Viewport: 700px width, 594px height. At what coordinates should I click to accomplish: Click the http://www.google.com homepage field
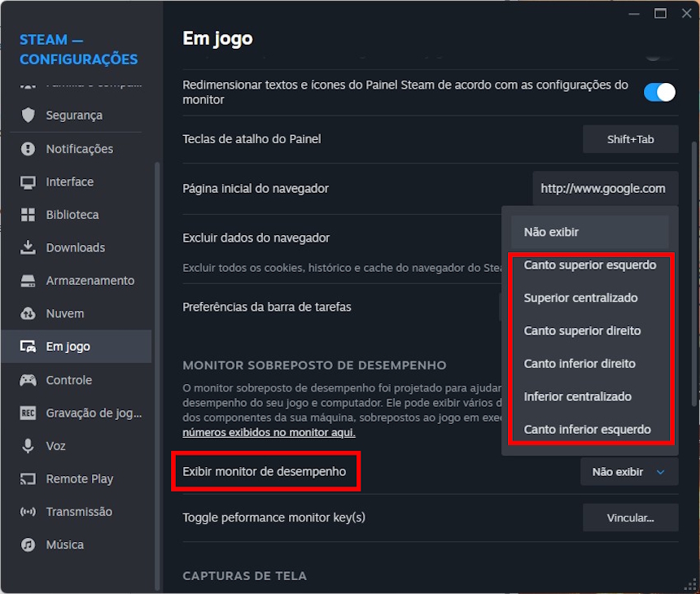(x=604, y=187)
